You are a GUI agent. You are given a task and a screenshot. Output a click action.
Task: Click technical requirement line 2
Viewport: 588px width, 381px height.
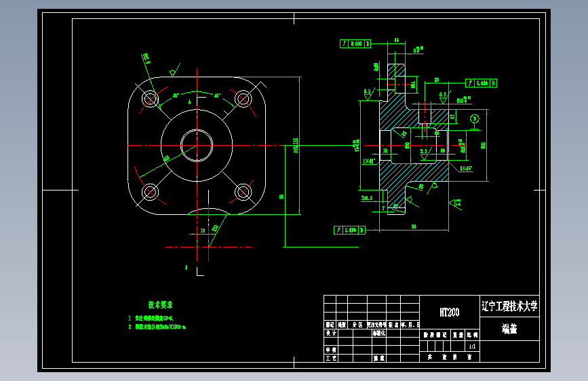coord(157,327)
